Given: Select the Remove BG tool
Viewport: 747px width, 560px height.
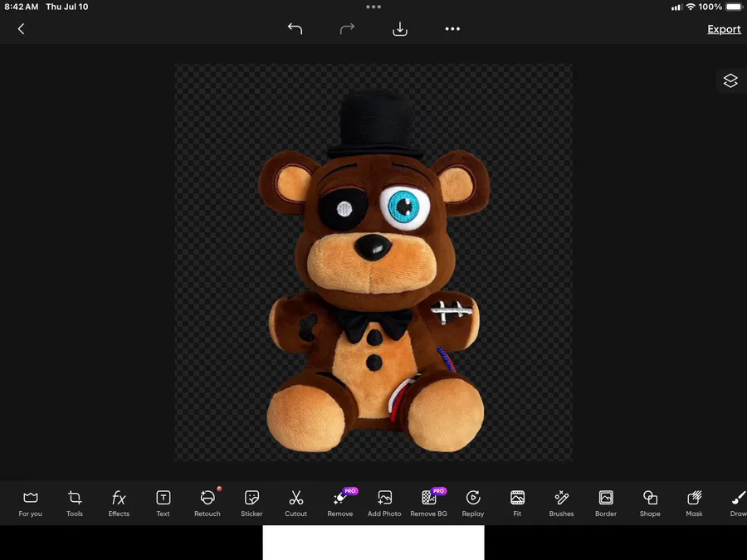Looking at the screenshot, I should coord(429,504).
